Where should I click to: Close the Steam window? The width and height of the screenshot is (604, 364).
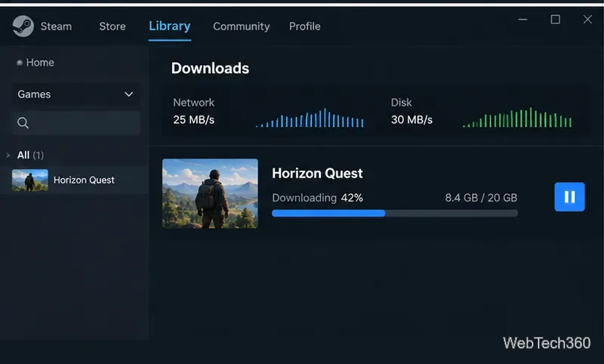click(x=587, y=20)
